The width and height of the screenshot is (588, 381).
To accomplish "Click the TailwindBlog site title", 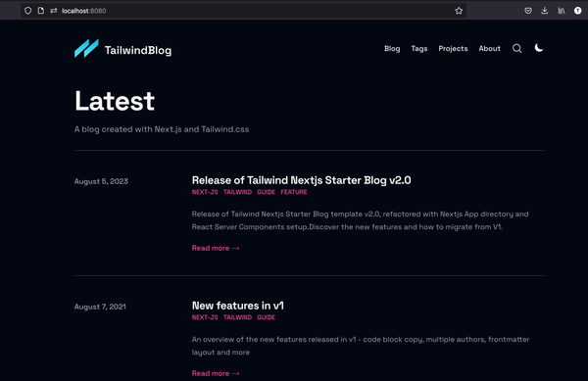I will coord(138,50).
